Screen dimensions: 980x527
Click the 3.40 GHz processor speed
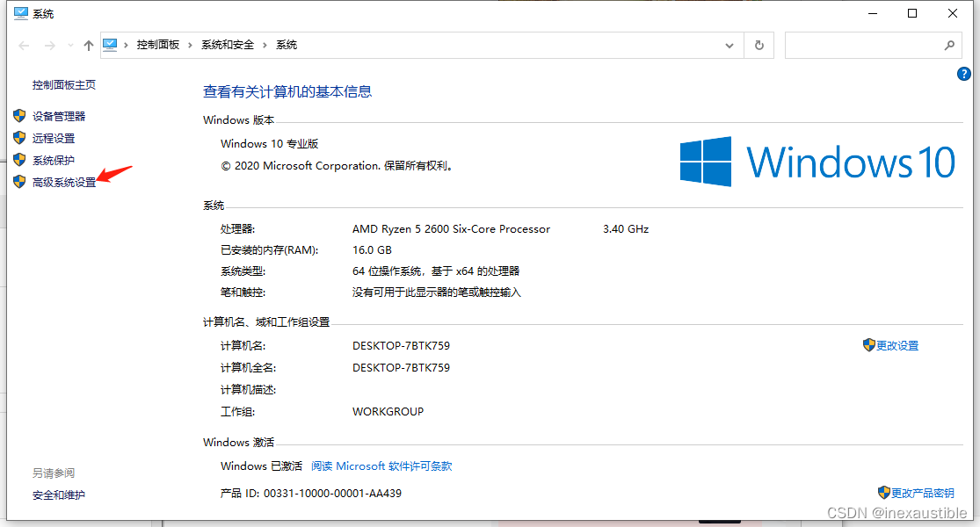tap(626, 229)
